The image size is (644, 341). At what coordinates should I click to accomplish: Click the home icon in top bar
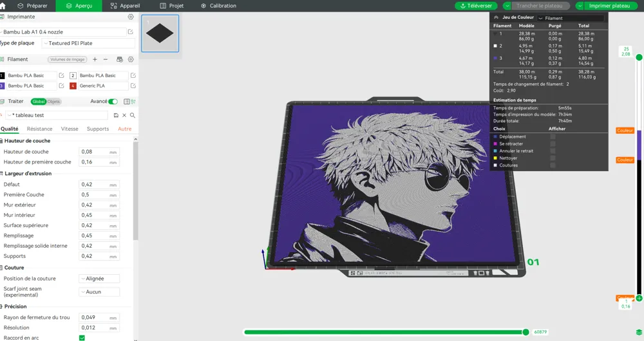click(x=3, y=6)
